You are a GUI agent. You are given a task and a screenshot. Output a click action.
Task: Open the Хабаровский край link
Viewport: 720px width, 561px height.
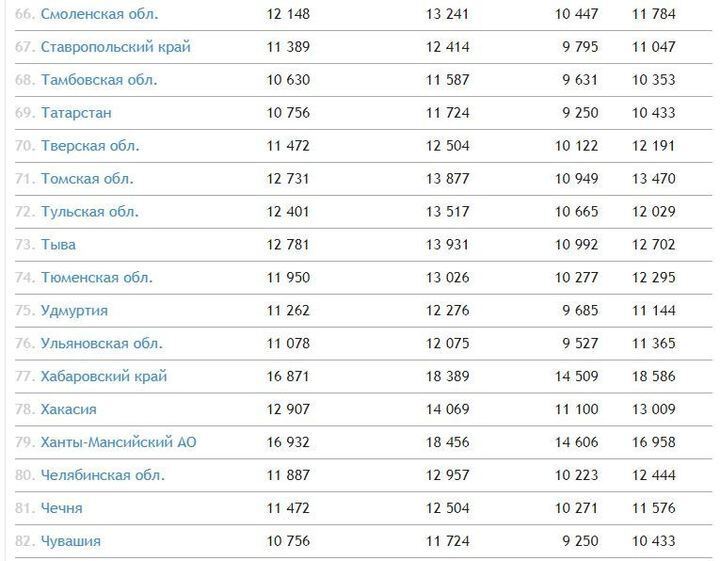[x=104, y=377]
